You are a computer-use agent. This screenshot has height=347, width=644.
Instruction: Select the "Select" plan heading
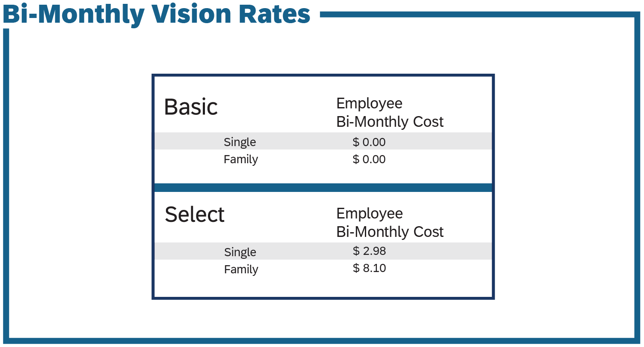(194, 215)
